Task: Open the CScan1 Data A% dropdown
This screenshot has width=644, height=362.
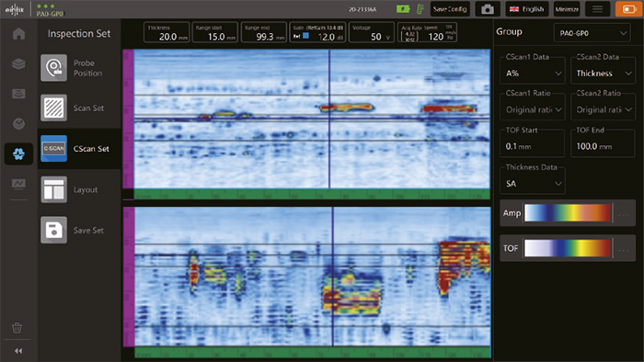Action: click(x=533, y=74)
